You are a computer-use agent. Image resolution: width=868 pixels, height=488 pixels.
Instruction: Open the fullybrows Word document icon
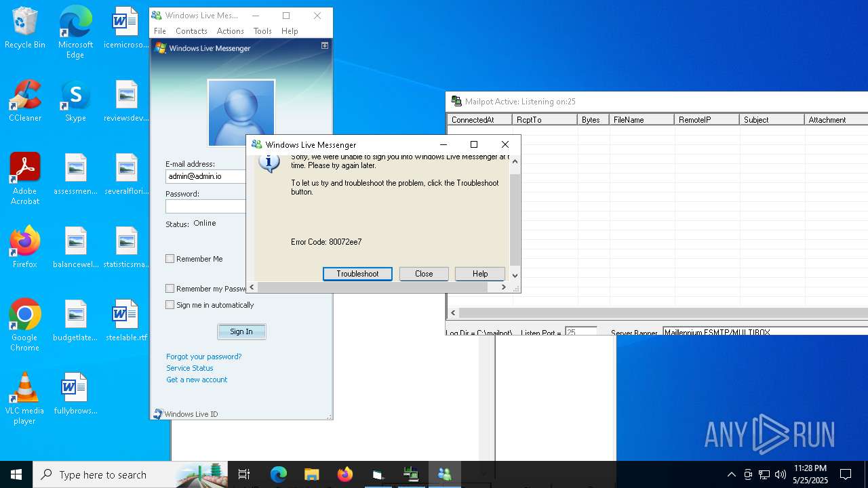click(75, 394)
